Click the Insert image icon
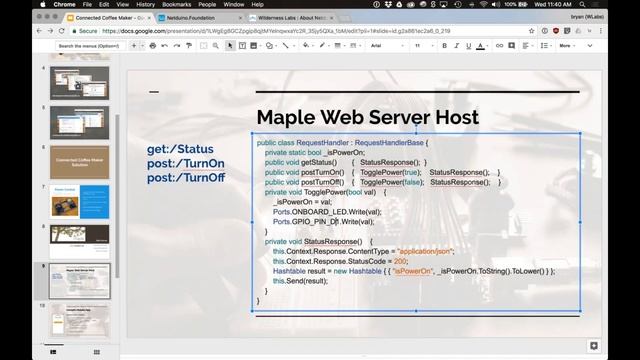Screen dimensions: 640x360 pyautogui.click(x=254, y=46)
